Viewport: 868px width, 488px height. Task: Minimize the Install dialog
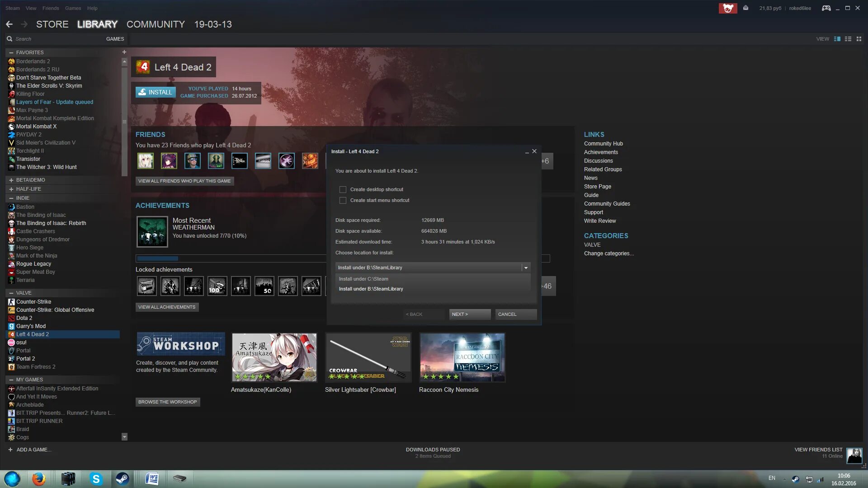click(527, 151)
